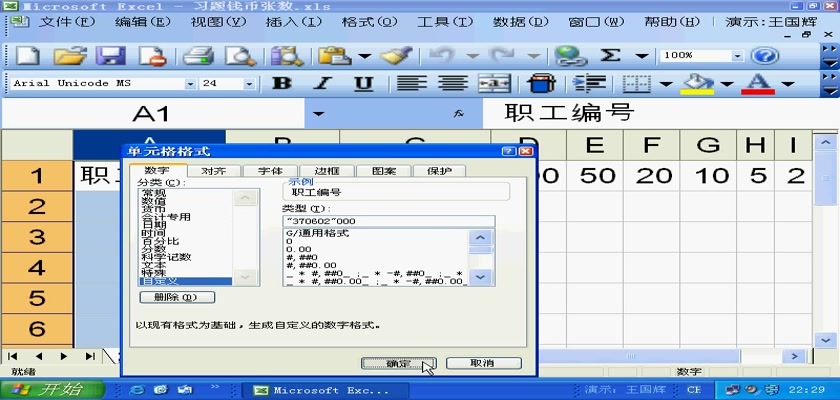The width and height of the screenshot is (840, 400).
Task: Click the Merge and Center icon
Action: pyautogui.click(x=497, y=84)
